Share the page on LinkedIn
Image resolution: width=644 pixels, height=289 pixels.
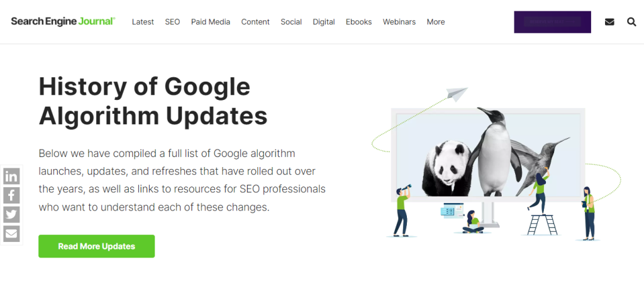pos(11,176)
